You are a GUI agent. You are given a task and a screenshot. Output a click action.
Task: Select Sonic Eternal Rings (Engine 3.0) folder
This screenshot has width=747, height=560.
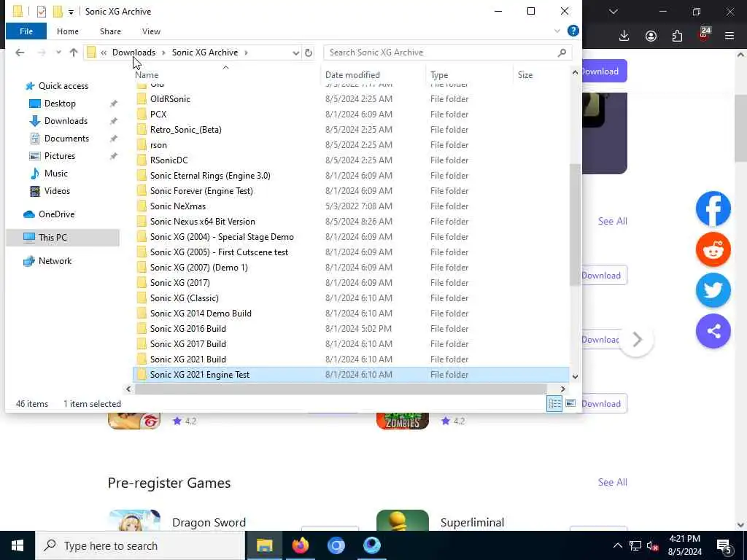210,176
